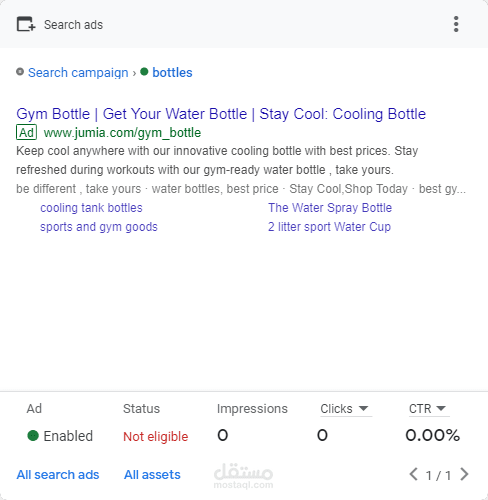Open the bottles ad group link

tap(172, 73)
